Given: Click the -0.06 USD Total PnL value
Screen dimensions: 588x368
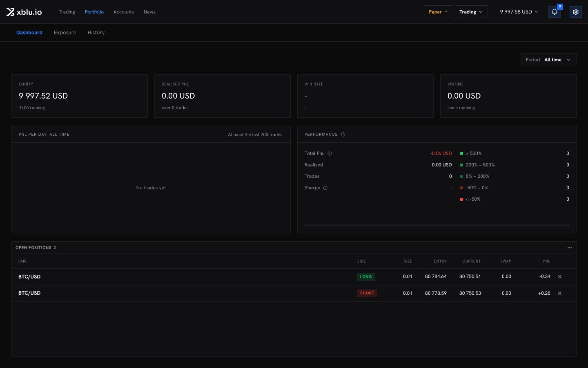Looking at the screenshot, I should coord(441,154).
